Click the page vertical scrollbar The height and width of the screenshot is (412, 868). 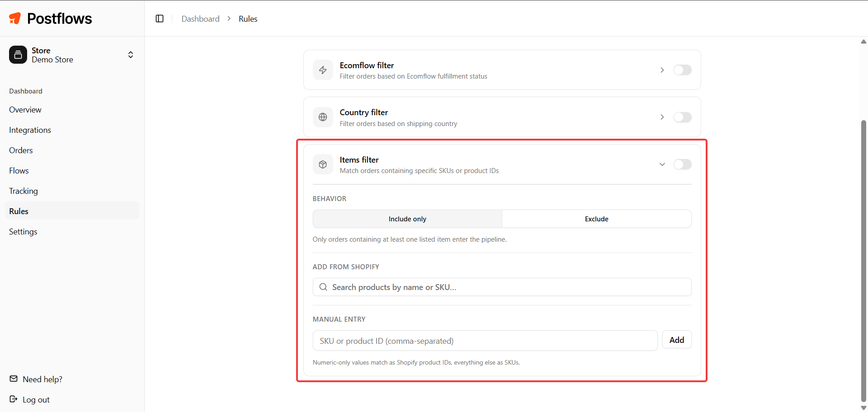point(863,261)
